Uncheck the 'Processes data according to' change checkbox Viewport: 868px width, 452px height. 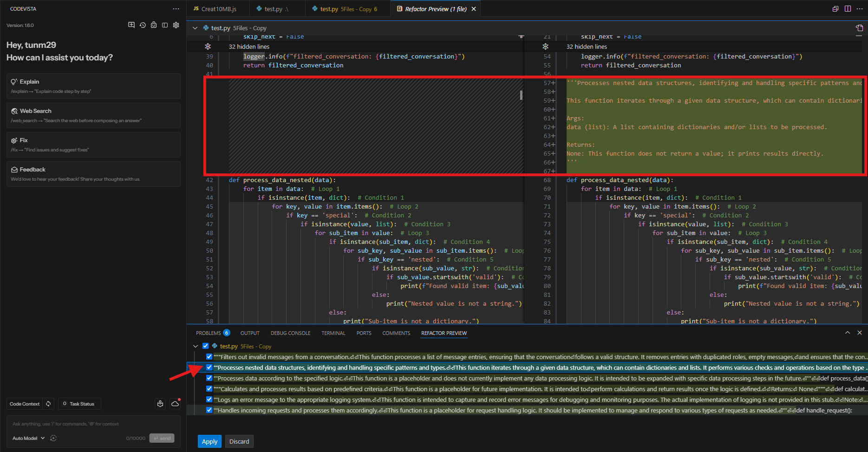pos(209,378)
